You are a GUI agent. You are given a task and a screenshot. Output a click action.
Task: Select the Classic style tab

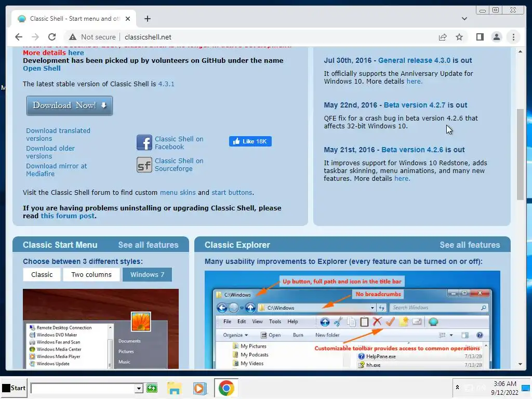click(42, 274)
